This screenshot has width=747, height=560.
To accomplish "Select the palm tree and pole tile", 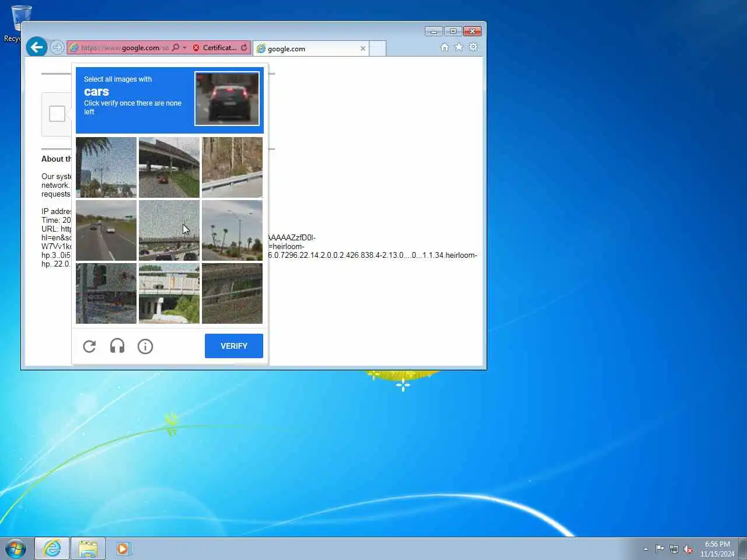I will pyautogui.click(x=106, y=167).
